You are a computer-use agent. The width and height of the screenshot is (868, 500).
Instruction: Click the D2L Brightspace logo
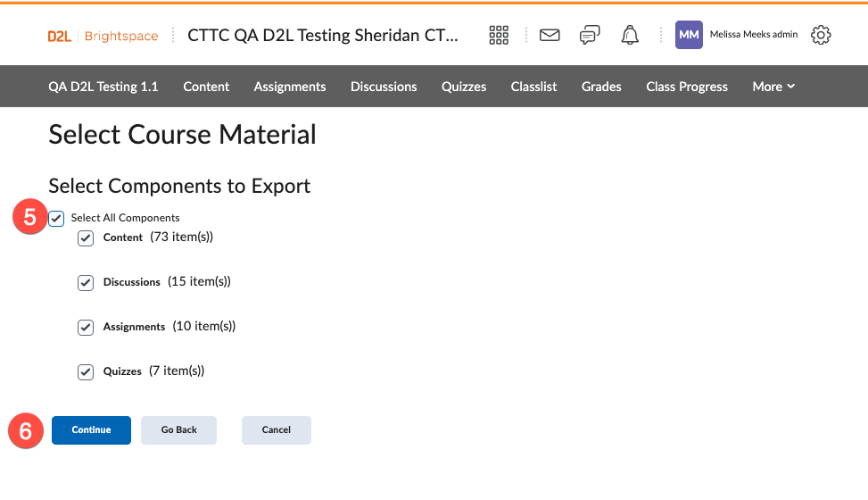(x=103, y=36)
